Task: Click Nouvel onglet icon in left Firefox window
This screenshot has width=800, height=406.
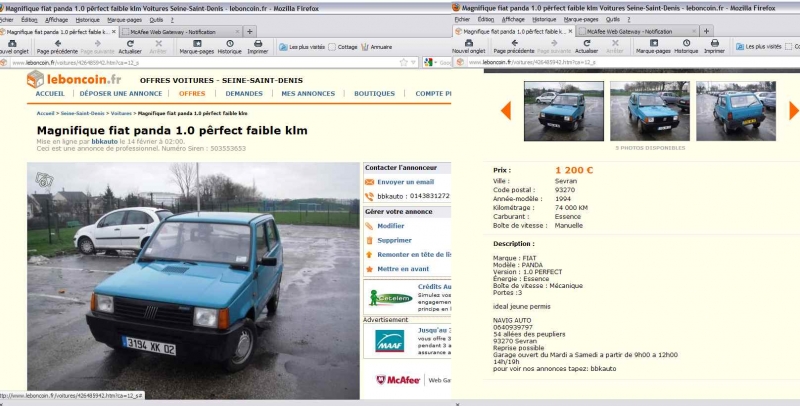Action: (12, 44)
